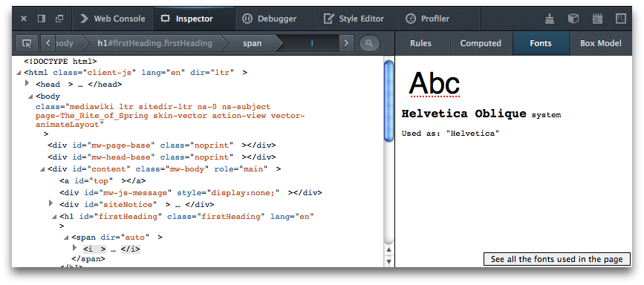Click the breadcrumb scroll-left arrow
644x285 pixels.
point(48,43)
